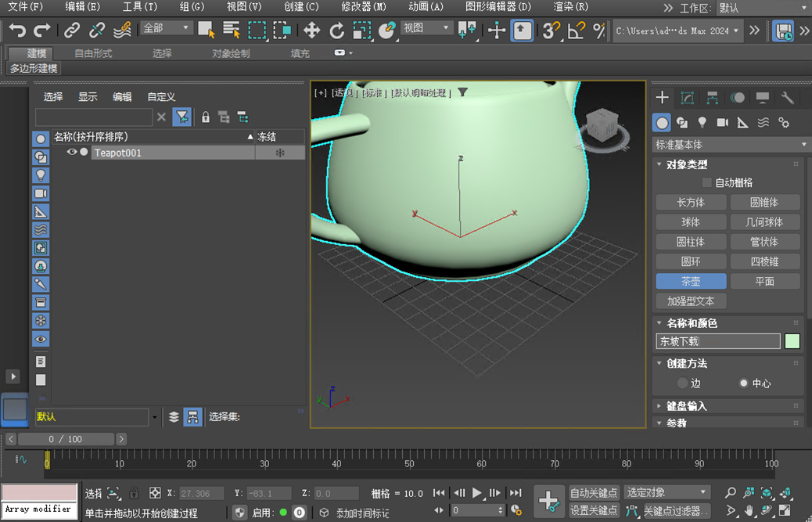
Task: Collapse the 对象类型 rollout
Action: click(x=659, y=164)
